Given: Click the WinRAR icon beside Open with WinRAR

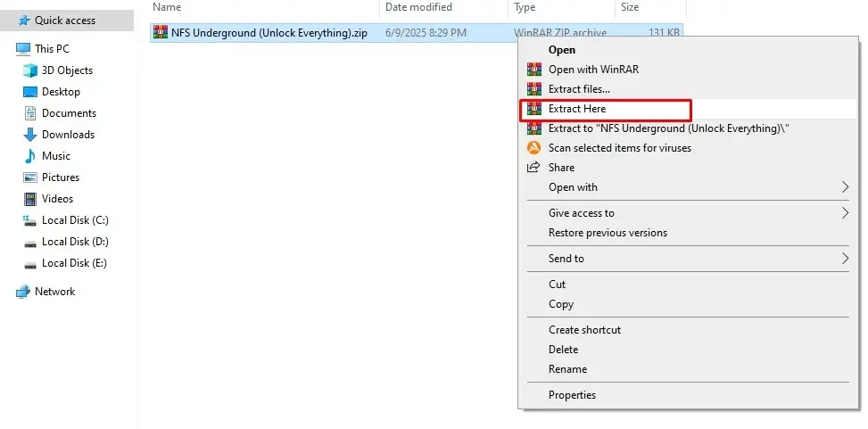Looking at the screenshot, I should coord(533,70).
